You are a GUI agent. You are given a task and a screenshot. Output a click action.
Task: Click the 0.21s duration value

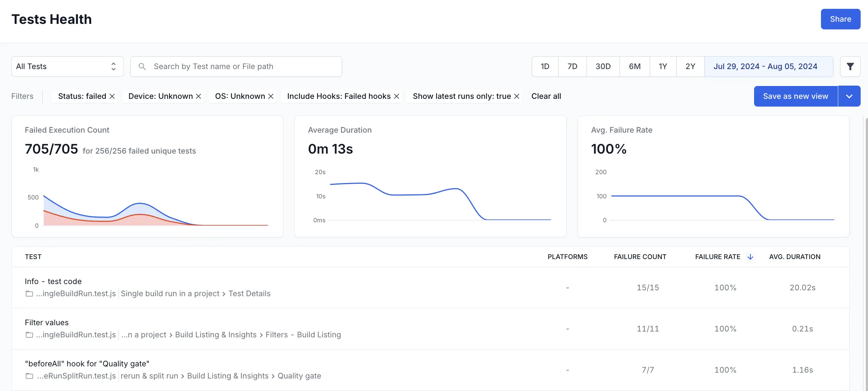[x=803, y=329]
